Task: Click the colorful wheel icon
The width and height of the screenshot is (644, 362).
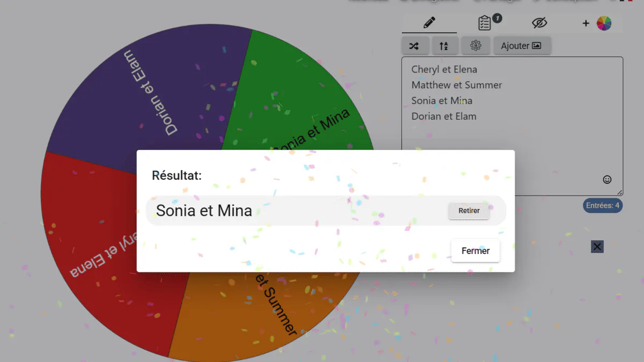Action: (x=604, y=23)
